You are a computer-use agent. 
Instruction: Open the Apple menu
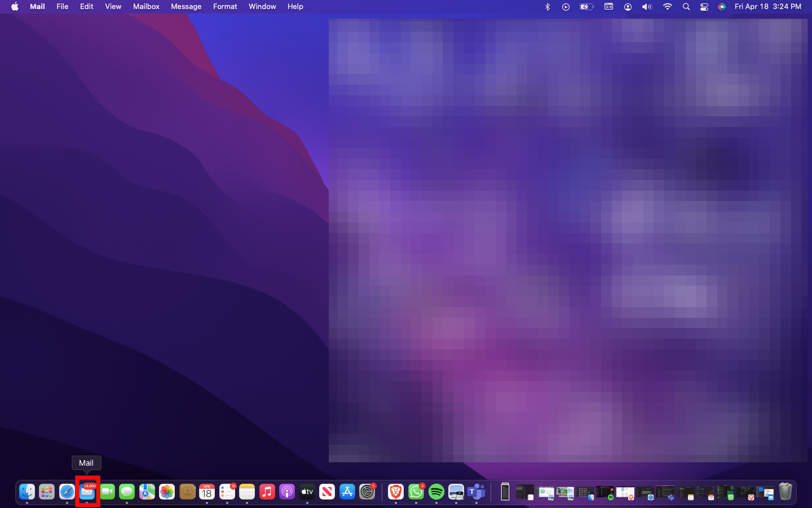tap(15, 7)
